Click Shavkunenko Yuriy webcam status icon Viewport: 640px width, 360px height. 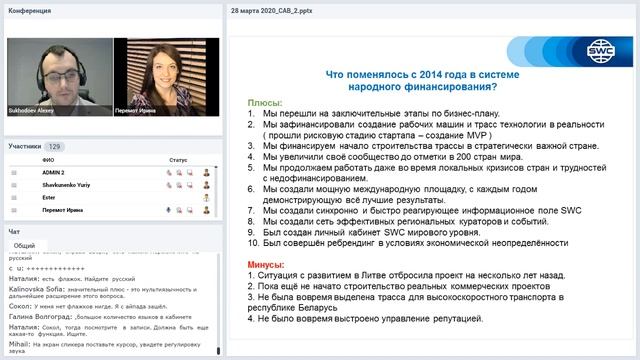(179, 185)
